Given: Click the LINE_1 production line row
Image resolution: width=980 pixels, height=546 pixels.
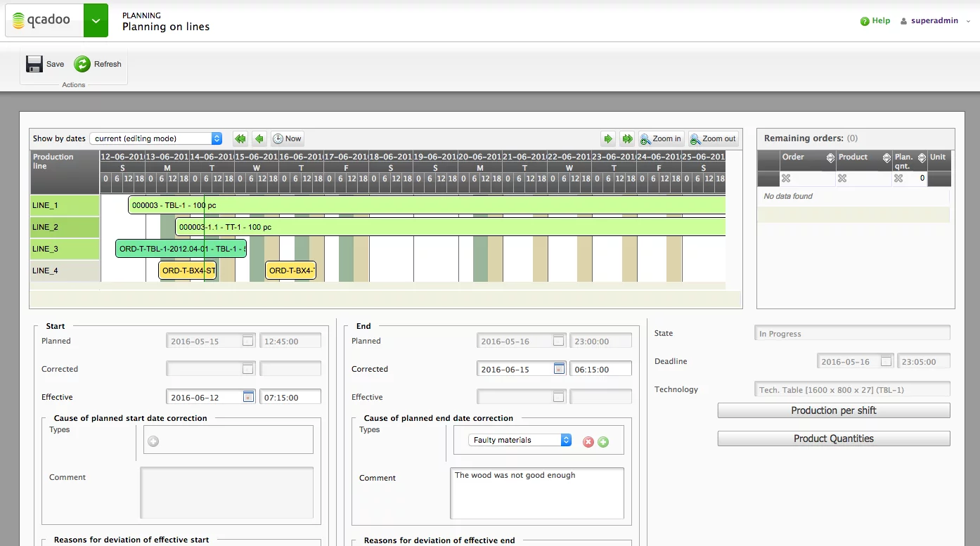Looking at the screenshot, I should click(x=65, y=205).
